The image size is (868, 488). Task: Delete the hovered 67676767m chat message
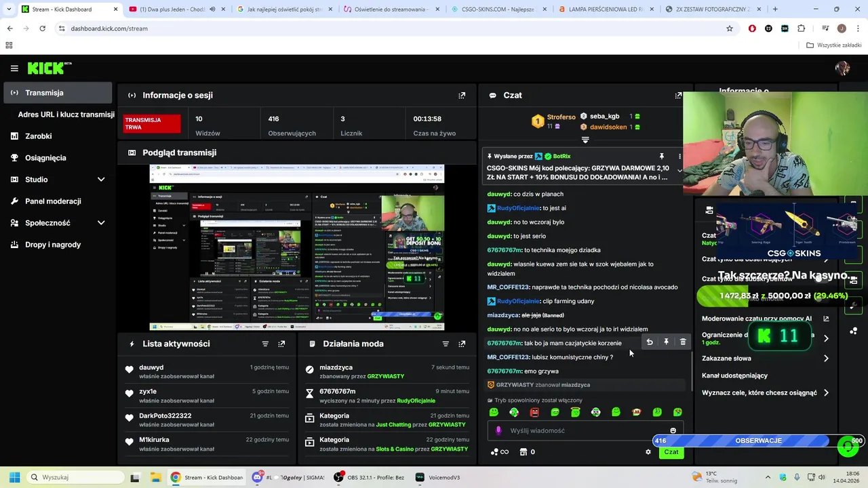point(683,342)
